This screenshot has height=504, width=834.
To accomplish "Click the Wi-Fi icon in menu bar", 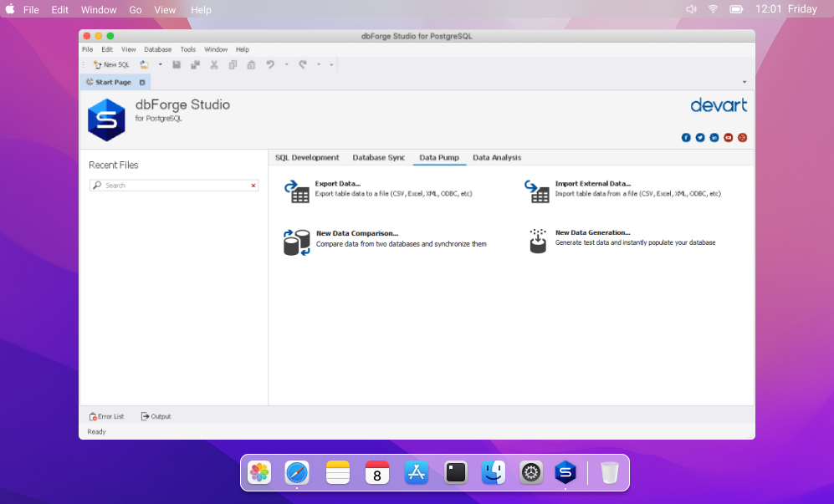I will coord(714,9).
